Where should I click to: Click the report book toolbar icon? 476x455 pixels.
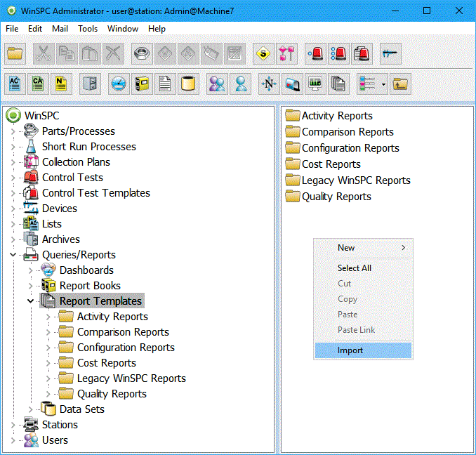[x=142, y=84]
